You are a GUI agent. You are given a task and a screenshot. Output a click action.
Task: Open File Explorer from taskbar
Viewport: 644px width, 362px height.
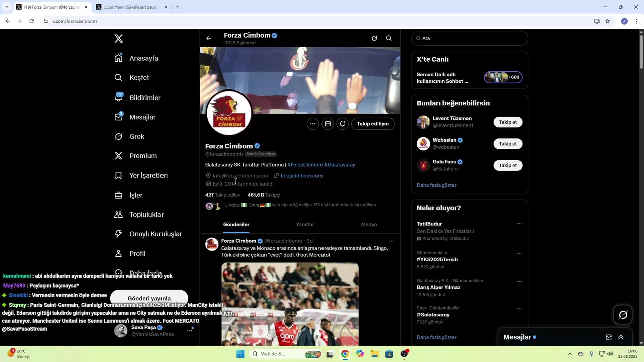coord(375,354)
